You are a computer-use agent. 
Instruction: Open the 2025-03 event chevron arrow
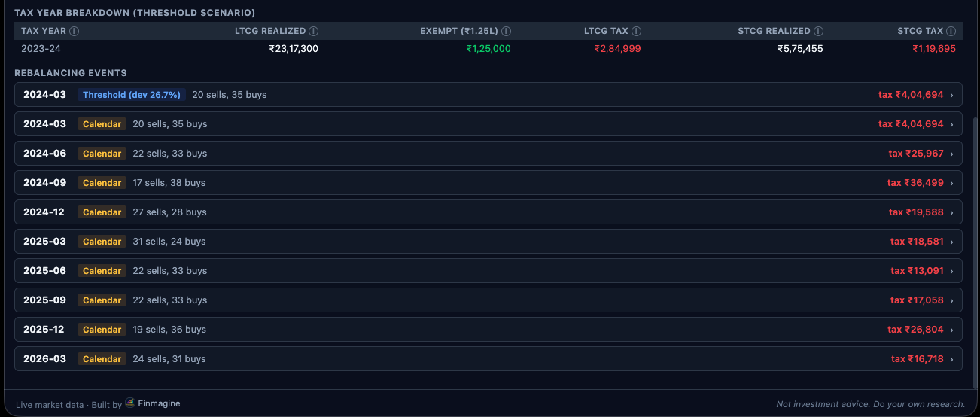coord(952,242)
